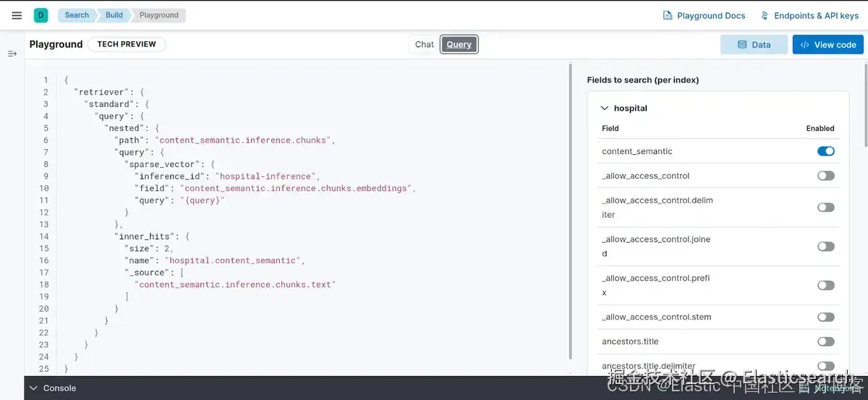Click the "inner_hits" key in the query
The height and width of the screenshot is (400, 868).
point(145,237)
